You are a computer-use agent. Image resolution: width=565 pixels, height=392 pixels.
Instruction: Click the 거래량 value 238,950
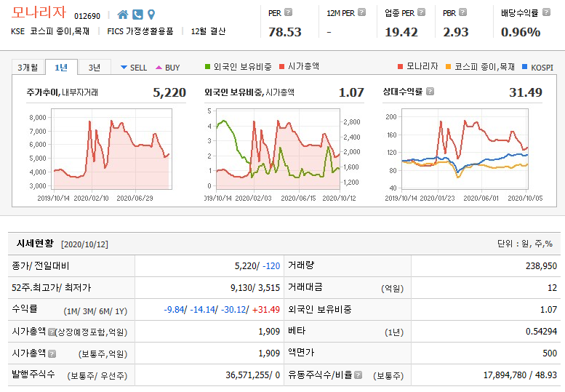[541, 266]
